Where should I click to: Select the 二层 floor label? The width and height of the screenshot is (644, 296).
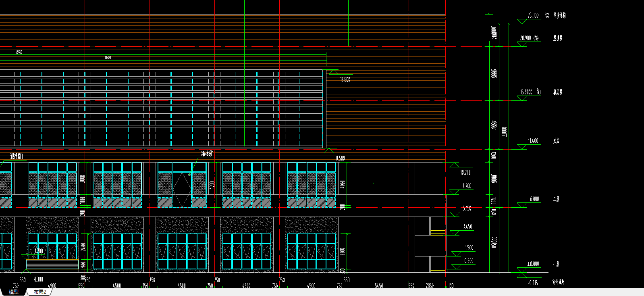tap(556, 199)
